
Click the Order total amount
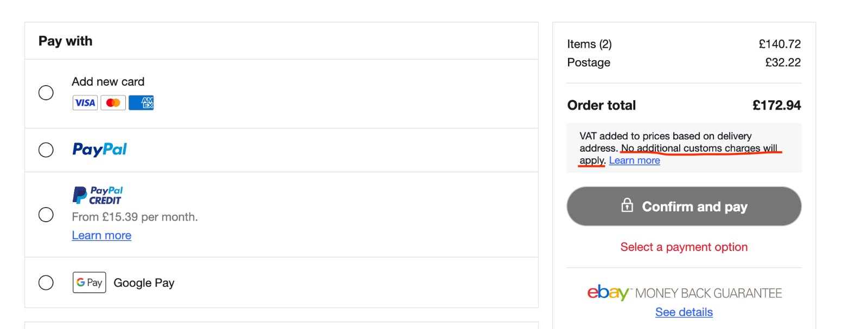tap(776, 105)
